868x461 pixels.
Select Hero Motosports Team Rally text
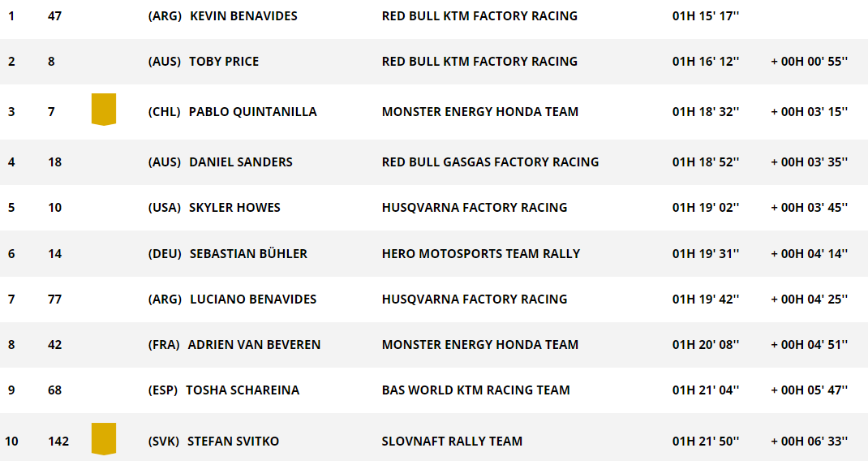480,254
